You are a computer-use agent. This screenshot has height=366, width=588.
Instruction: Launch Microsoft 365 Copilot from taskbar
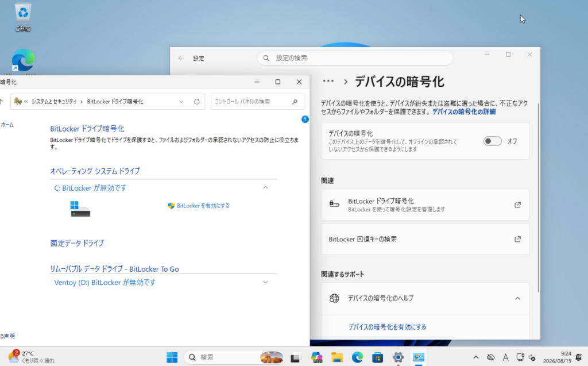coord(316,357)
